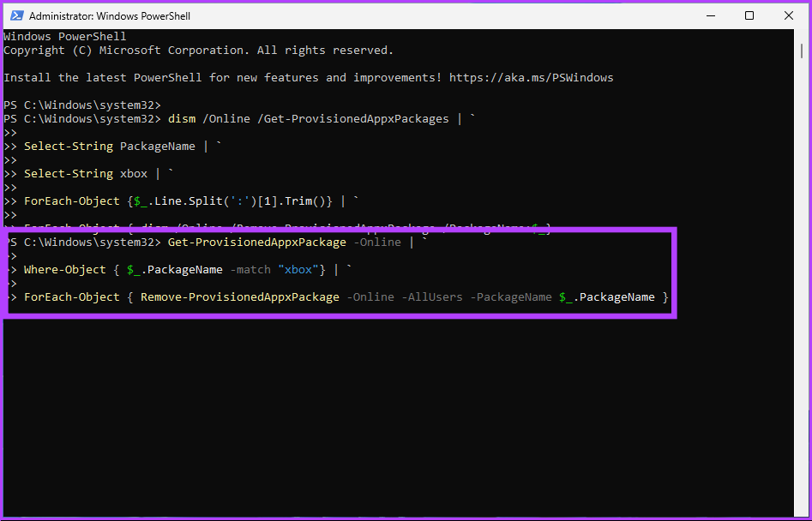This screenshot has width=812, height=521.
Task: Click the PowerShell icon in title bar
Action: [x=15, y=16]
